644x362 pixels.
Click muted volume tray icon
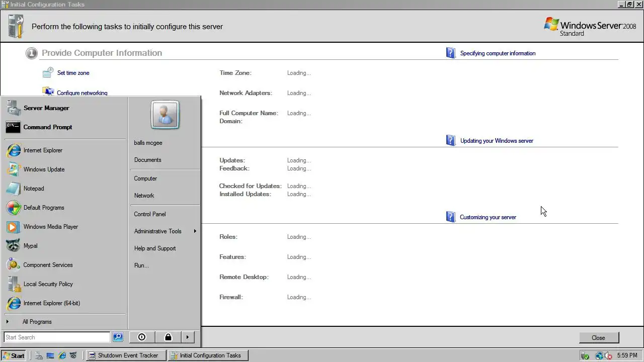pyautogui.click(x=608, y=355)
